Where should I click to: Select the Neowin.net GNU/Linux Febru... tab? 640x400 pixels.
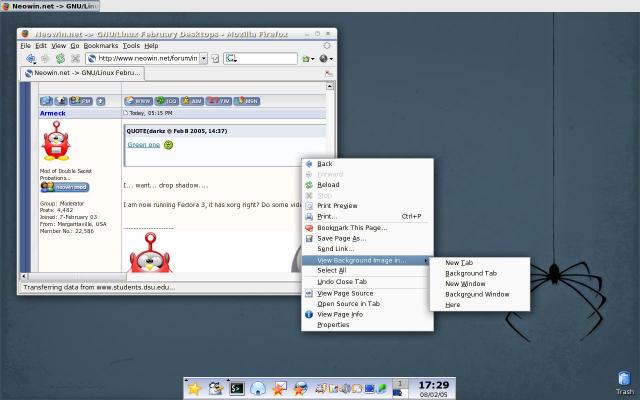click(x=83, y=73)
